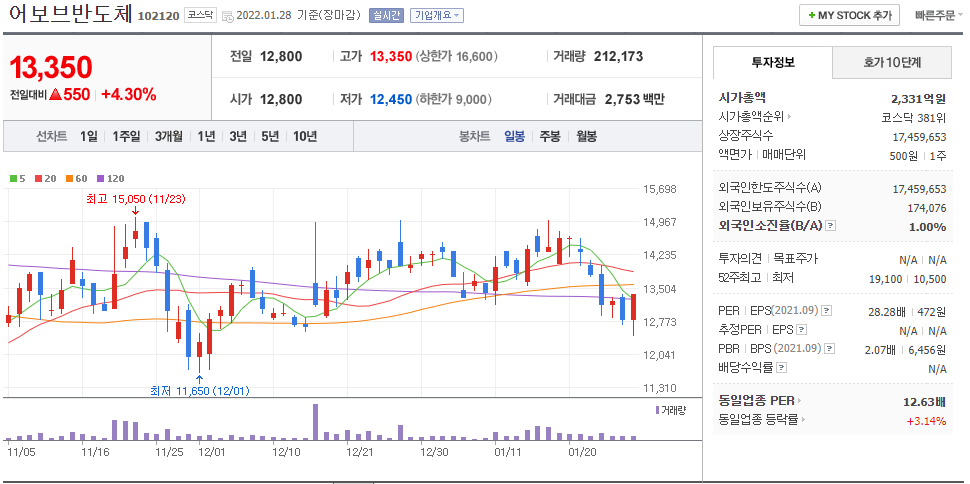This screenshot has height=484, width=970.
Task: Click the +3.14% 동일업종 등락률 value
Action: coord(926,421)
